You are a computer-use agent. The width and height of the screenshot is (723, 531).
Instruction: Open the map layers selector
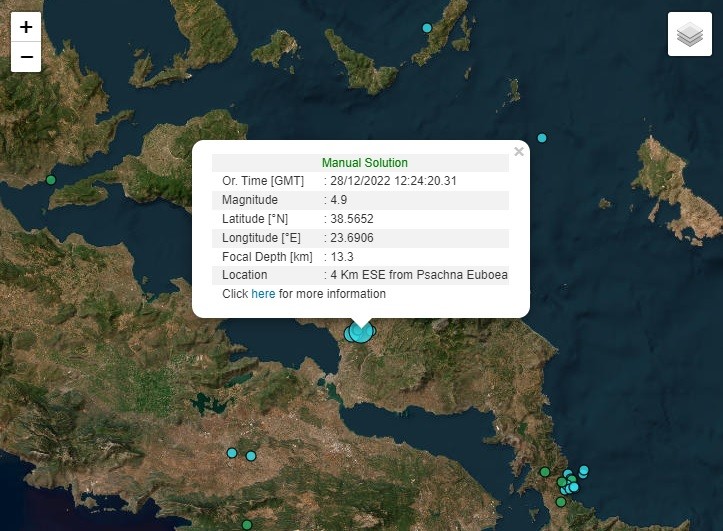pos(689,35)
